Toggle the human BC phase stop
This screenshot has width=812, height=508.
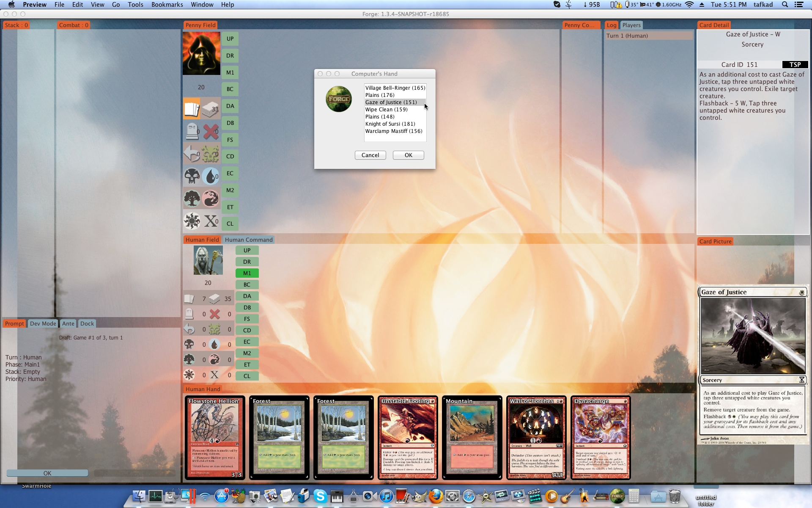247,284
